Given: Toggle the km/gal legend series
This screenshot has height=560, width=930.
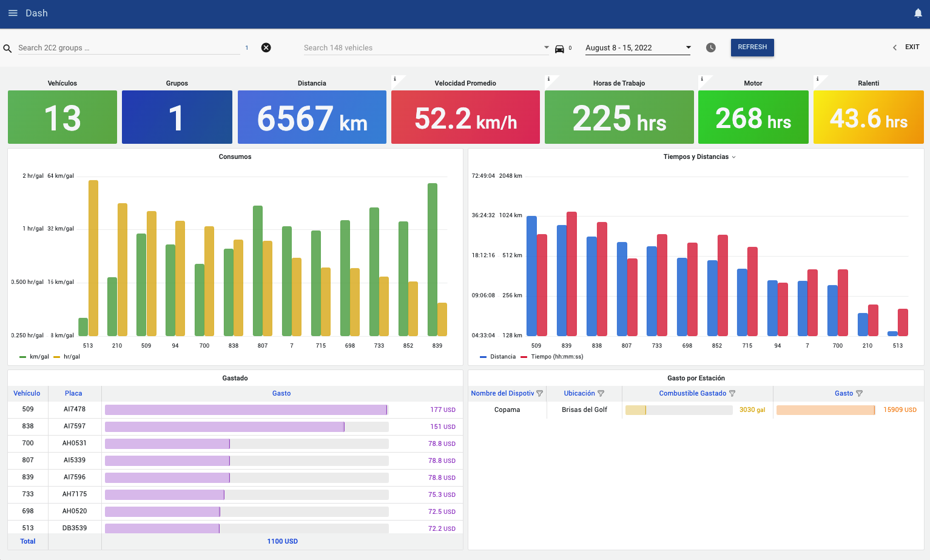Looking at the screenshot, I should pyautogui.click(x=34, y=357).
